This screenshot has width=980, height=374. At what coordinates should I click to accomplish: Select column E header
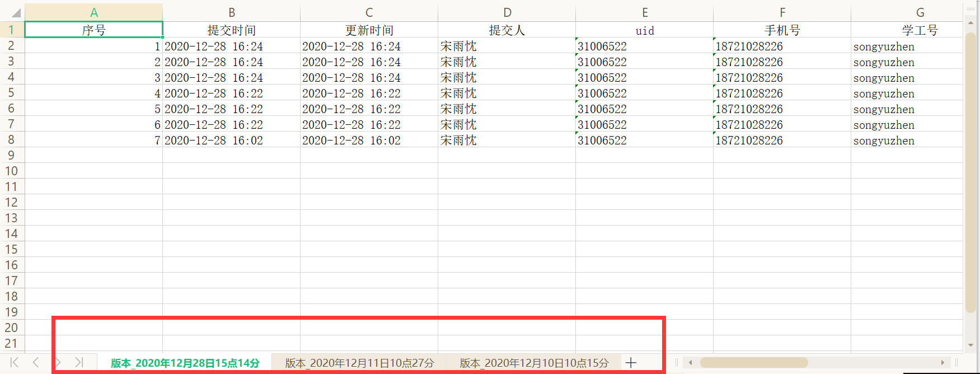[645, 12]
